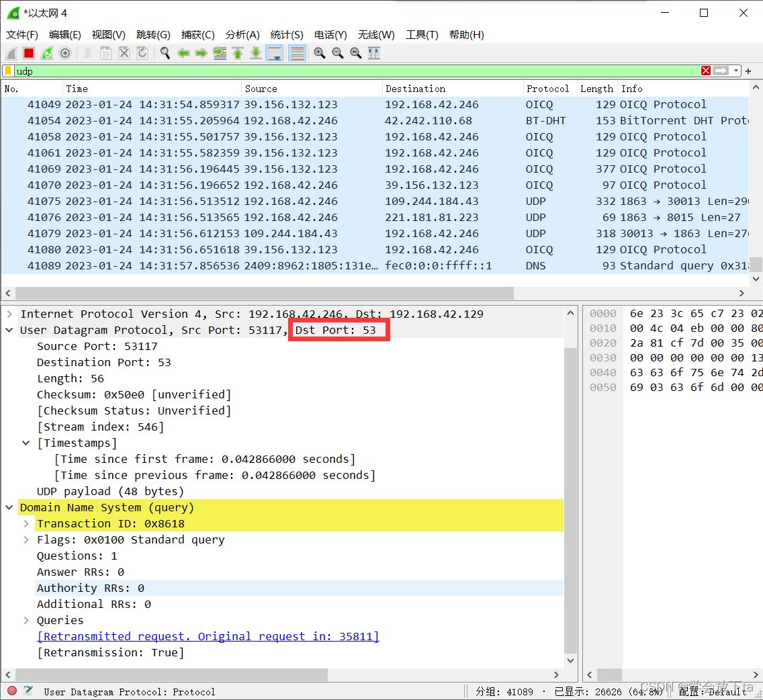Close the capture file icon with X
The width and height of the screenshot is (763, 700).
click(x=124, y=53)
